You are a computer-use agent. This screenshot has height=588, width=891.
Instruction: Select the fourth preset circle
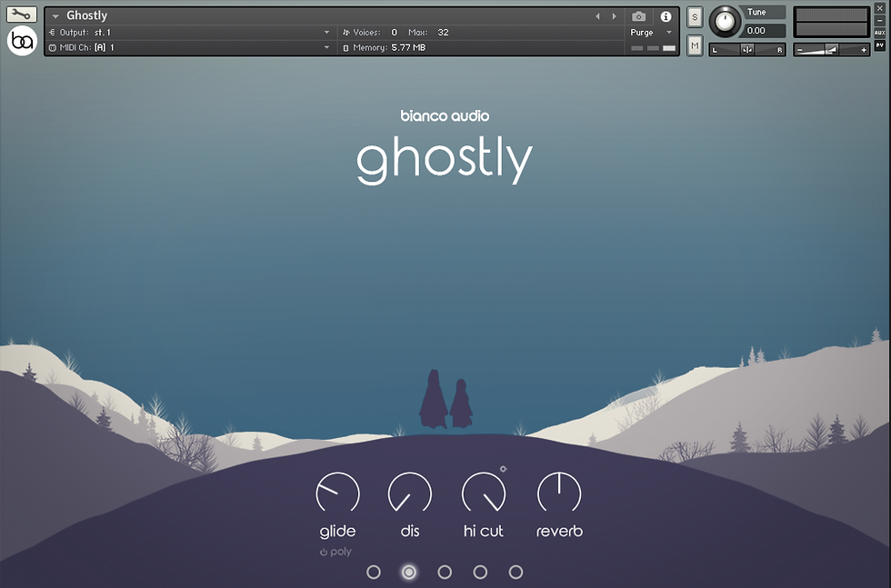tap(480, 572)
